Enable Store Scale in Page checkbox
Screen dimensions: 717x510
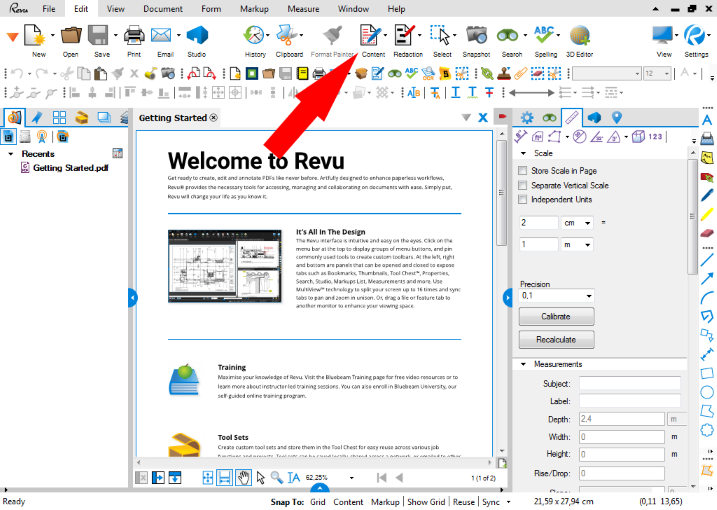click(523, 171)
